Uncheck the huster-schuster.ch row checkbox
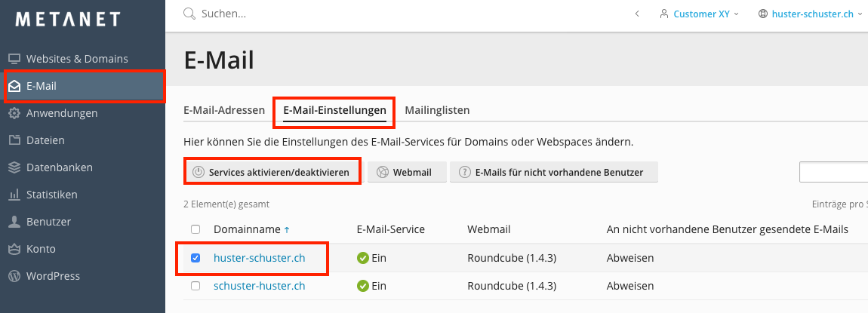 pyautogui.click(x=195, y=258)
